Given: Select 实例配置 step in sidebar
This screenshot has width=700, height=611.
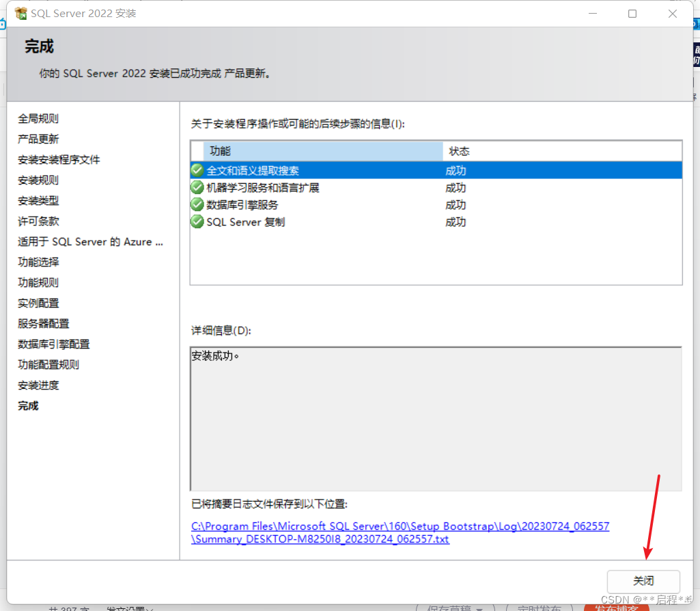Looking at the screenshot, I should pyautogui.click(x=38, y=303).
